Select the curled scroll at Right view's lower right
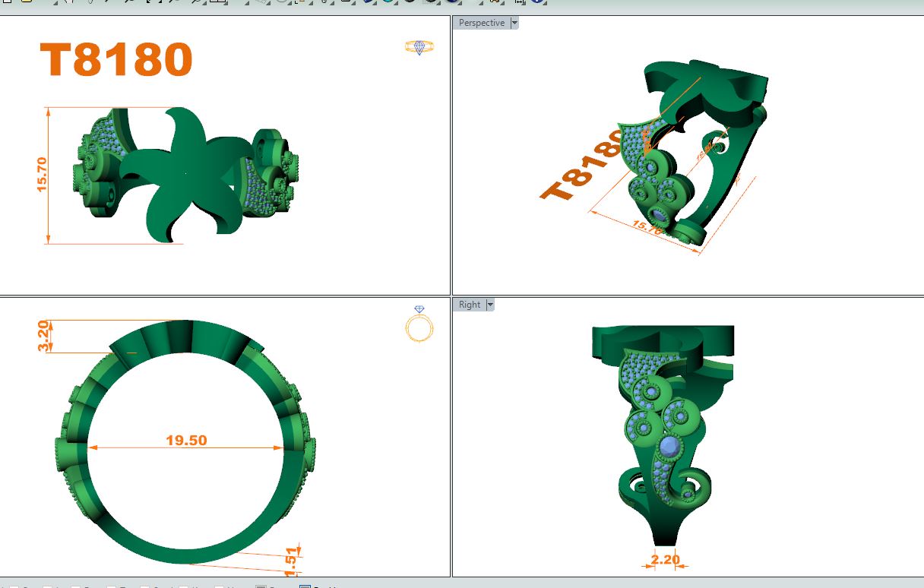 point(695,486)
